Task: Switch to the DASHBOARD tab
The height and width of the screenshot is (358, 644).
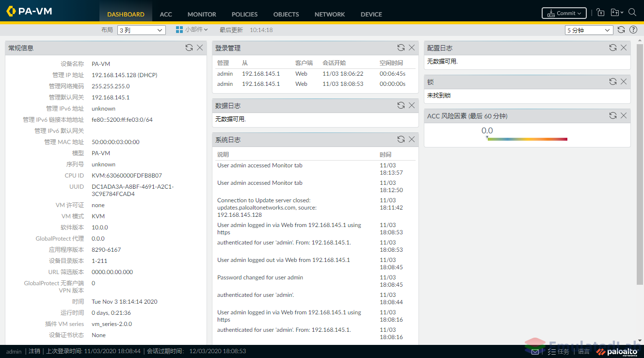Action: (x=126, y=14)
